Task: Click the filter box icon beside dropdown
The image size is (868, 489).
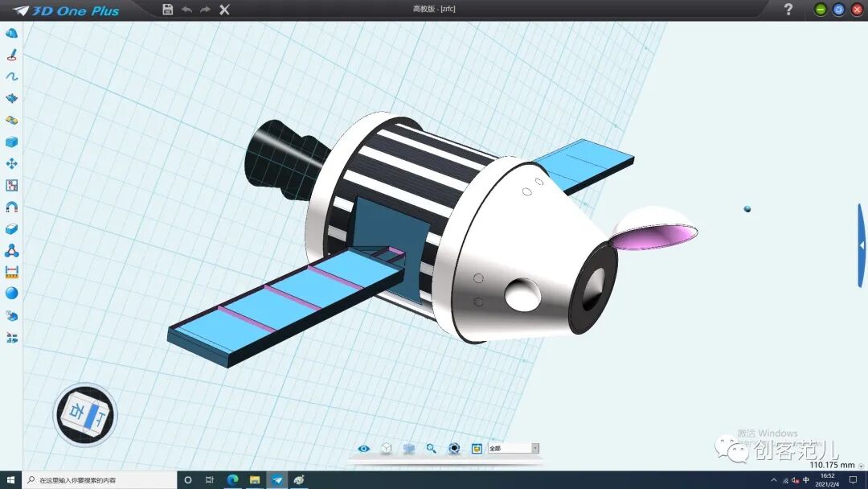Action: (x=477, y=449)
